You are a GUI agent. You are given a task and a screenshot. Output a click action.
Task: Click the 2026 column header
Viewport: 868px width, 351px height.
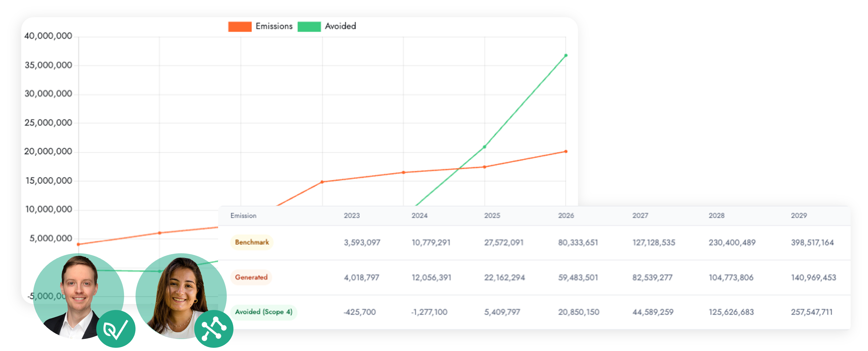(566, 216)
